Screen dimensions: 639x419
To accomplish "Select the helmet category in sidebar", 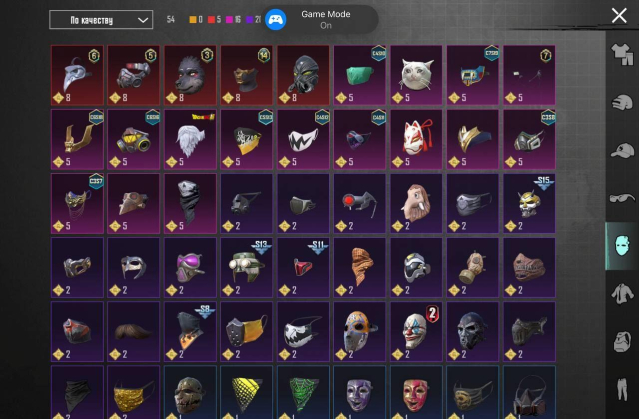I will [x=622, y=102].
